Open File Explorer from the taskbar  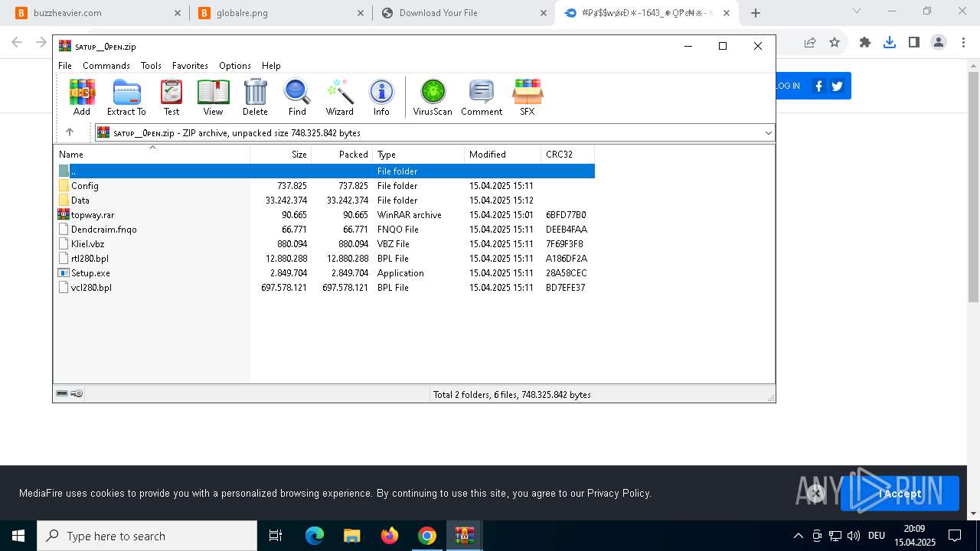click(351, 536)
